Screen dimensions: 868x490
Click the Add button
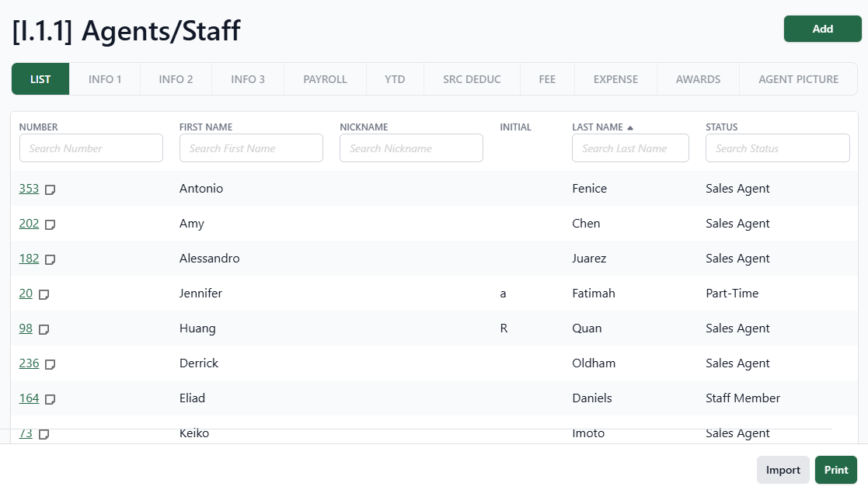coord(822,29)
